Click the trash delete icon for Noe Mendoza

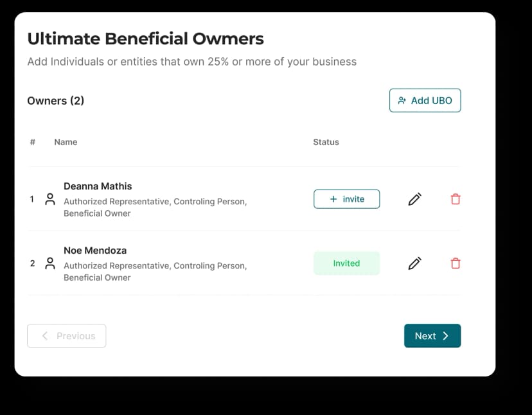456,263
